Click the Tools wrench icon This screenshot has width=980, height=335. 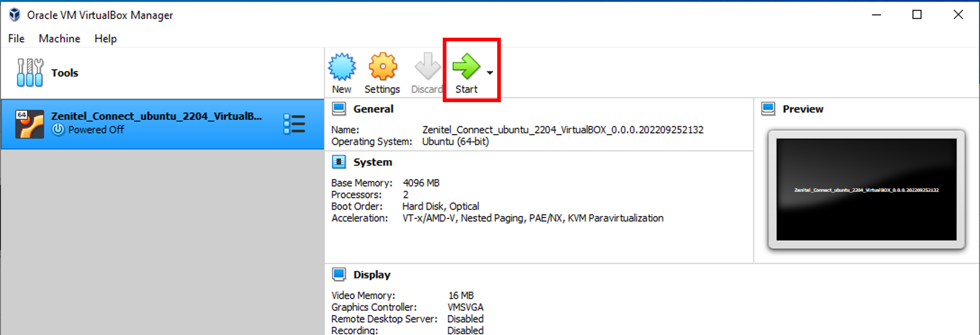tap(30, 72)
